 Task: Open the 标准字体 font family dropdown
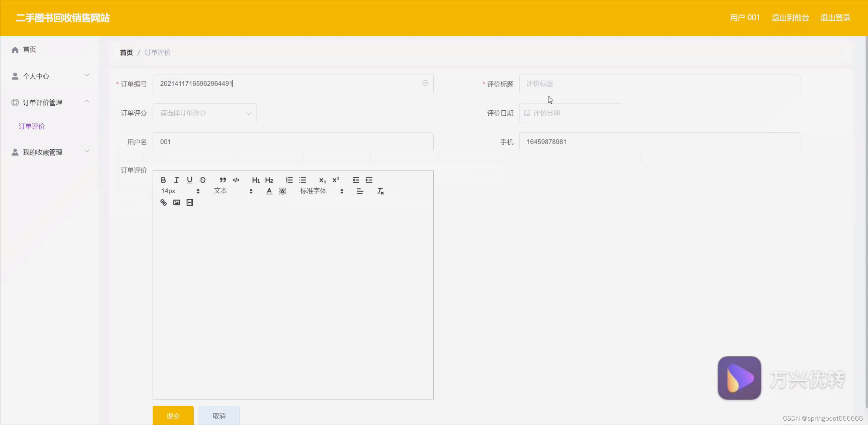pos(321,191)
